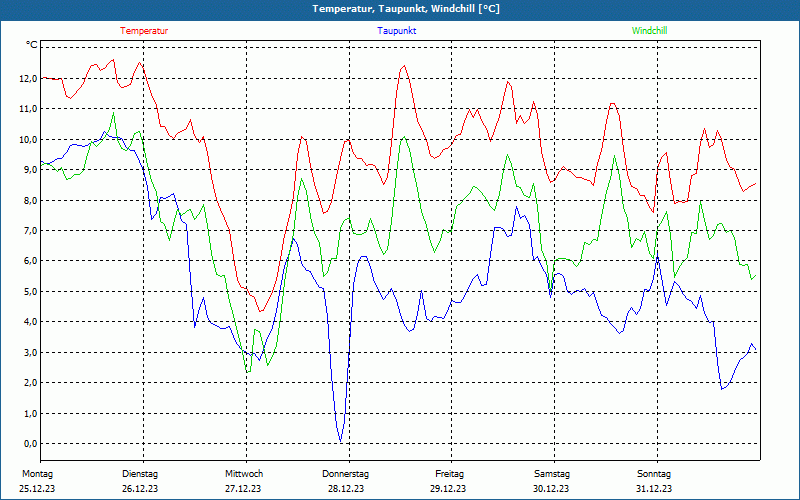Click the date 29.12.23
800x500 pixels.
click(448, 489)
